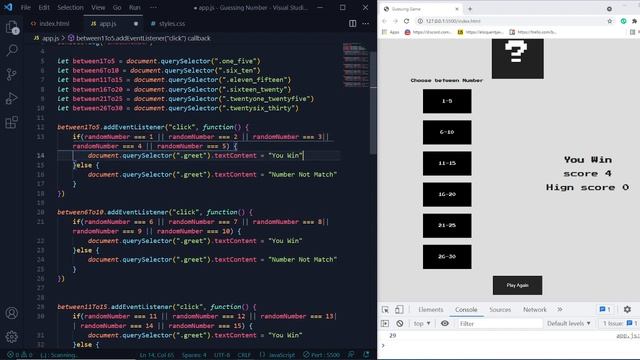Click the unsaved dot on the app.js tab
640x360 pixels.
(136, 24)
